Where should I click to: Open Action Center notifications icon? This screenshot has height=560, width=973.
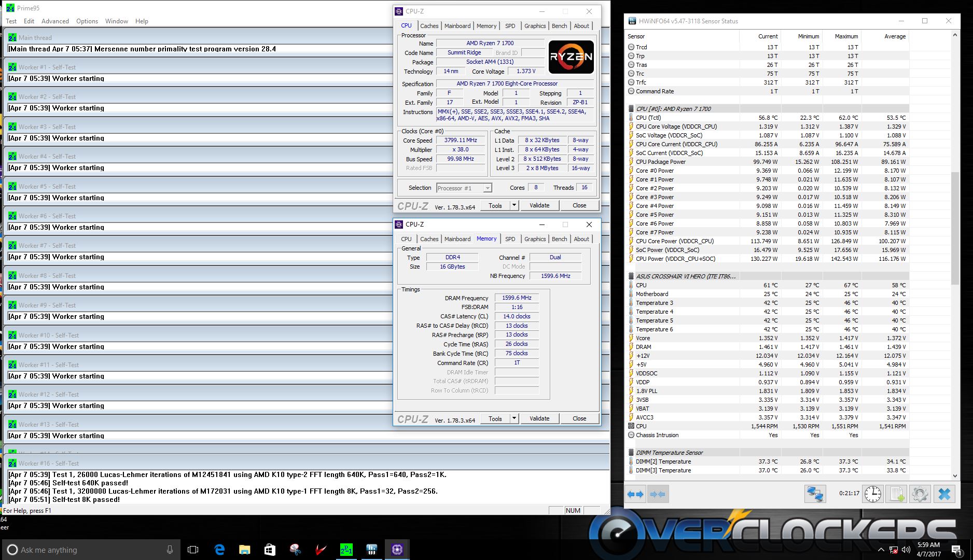click(x=956, y=550)
